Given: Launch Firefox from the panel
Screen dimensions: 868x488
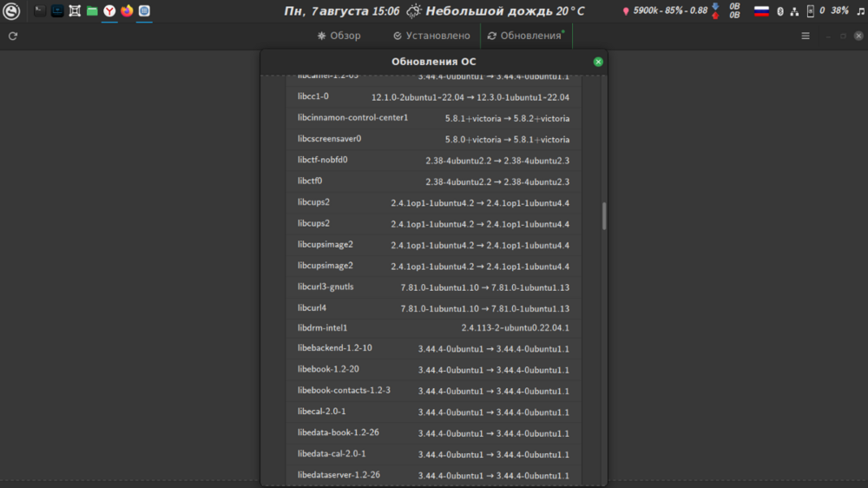Looking at the screenshot, I should tap(127, 10).
